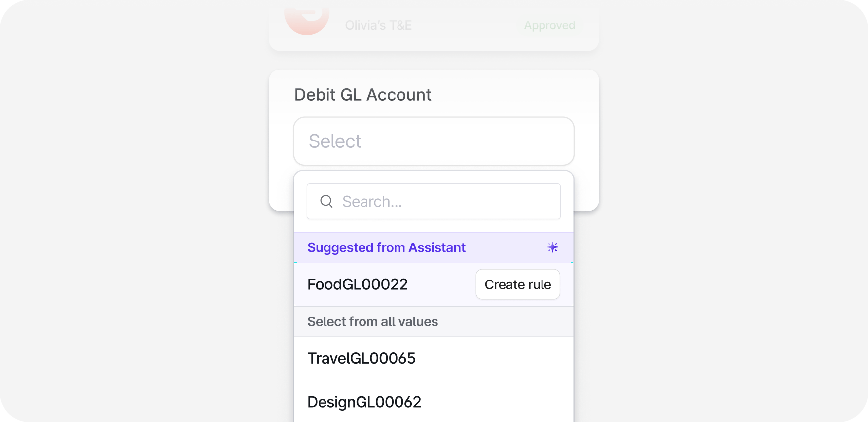Click the Approved status badge
Image resolution: width=868 pixels, height=422 pixels.
[549, 25]
